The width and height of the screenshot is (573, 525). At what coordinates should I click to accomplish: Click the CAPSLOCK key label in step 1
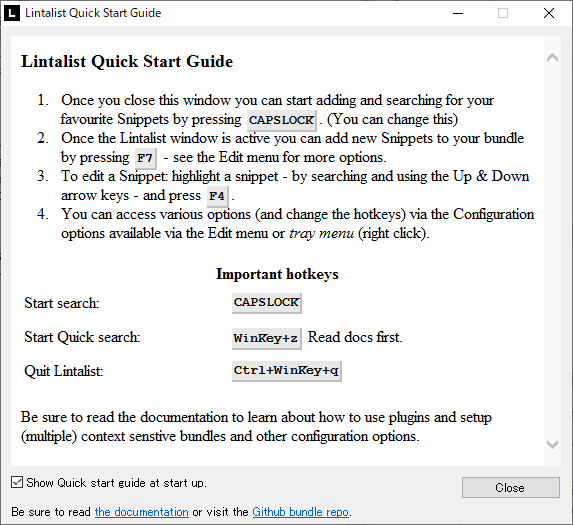pyautogui.click(x=281, y=120)
